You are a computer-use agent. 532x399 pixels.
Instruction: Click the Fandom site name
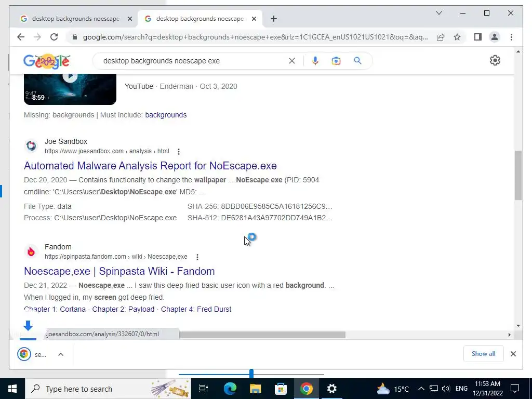(58, 247)
